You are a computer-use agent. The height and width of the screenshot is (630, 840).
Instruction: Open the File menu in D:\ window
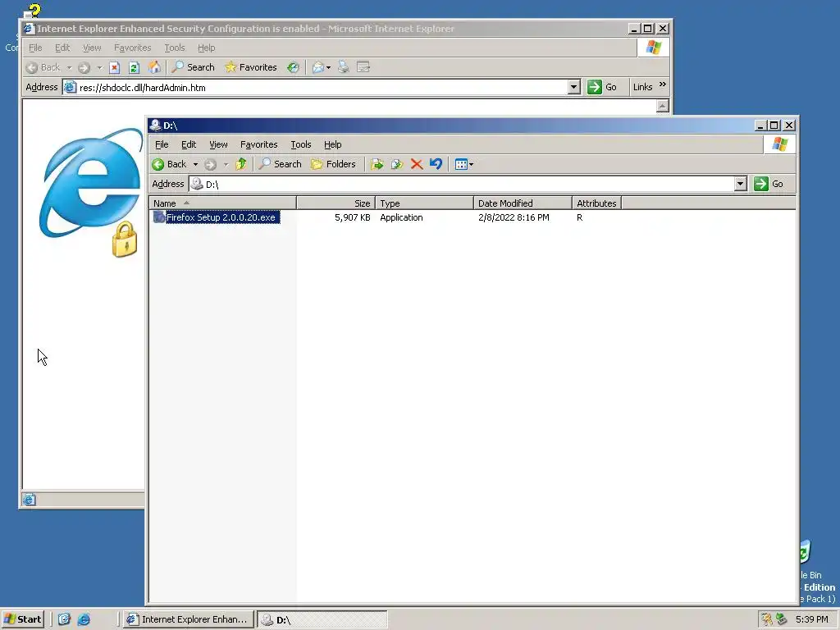click(x=162, y=144)
